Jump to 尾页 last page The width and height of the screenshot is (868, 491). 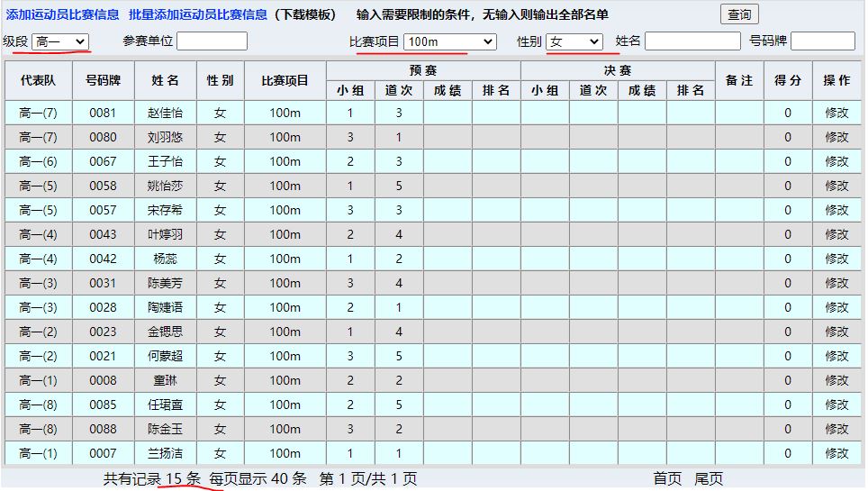709,479
